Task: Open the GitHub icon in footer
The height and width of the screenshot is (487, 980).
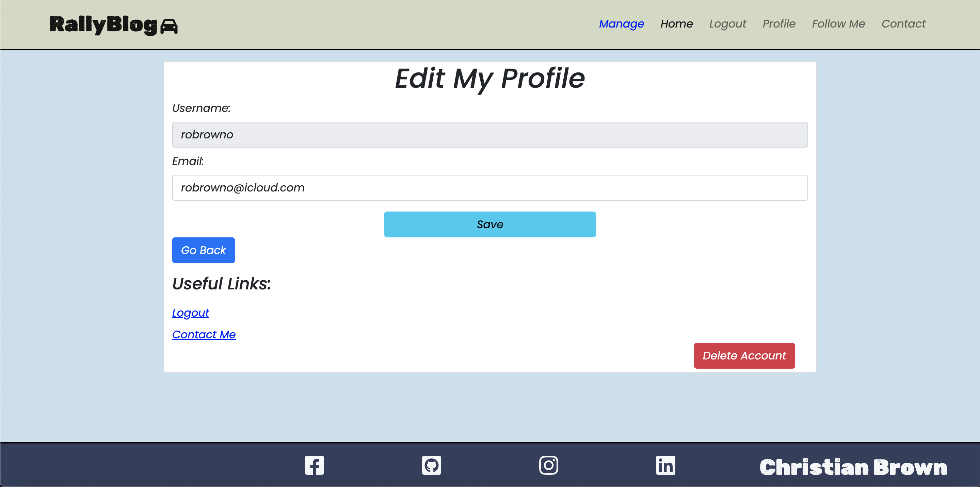Action: coord(431,465)
